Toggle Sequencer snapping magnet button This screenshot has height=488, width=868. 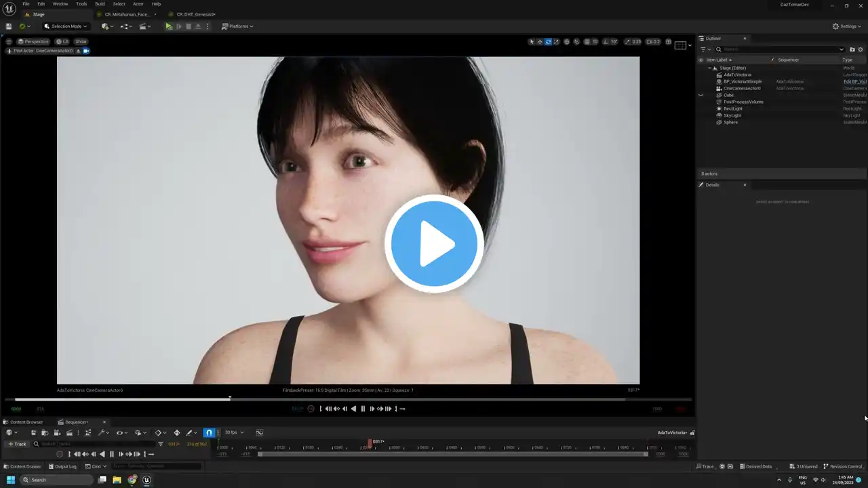click(209, 432)
